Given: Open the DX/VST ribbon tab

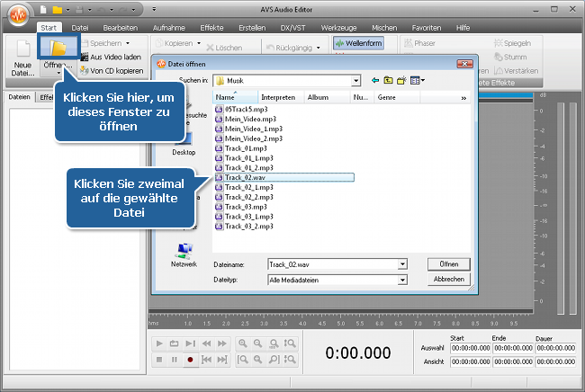Looking at the screenshot, I should coord(292,28).
